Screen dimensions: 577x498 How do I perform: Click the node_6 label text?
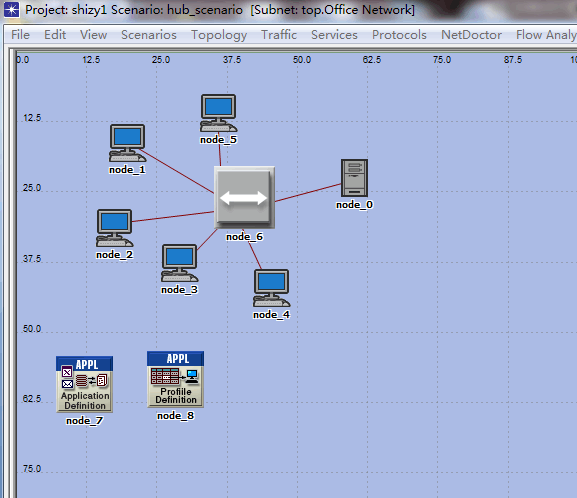pos(244,237)
